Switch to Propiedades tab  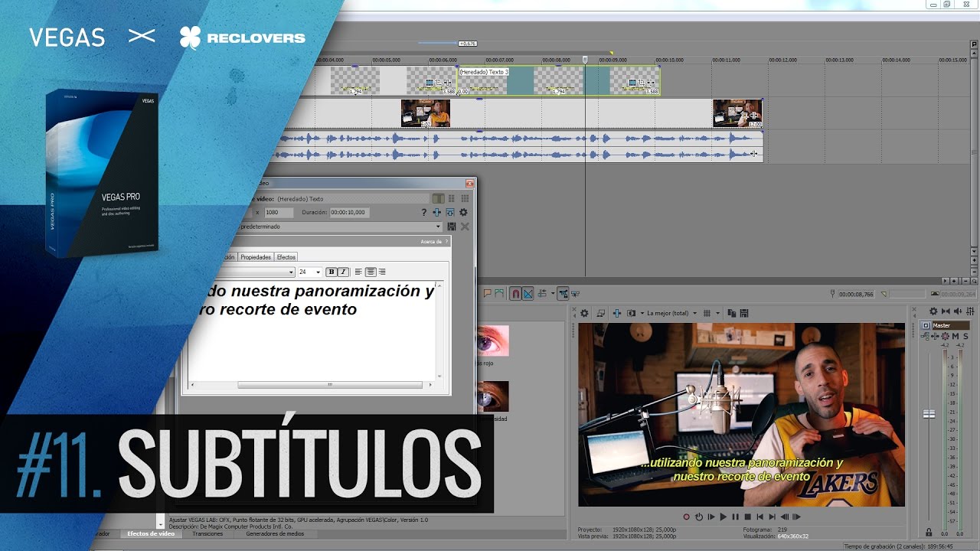click(x=256, y=257)
